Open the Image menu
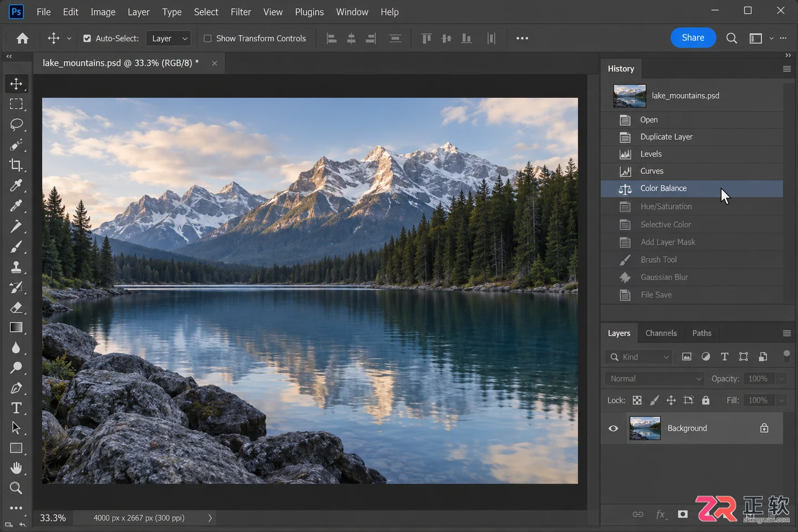The width and height of the screenshot is (798, 532). coord(103,12)
